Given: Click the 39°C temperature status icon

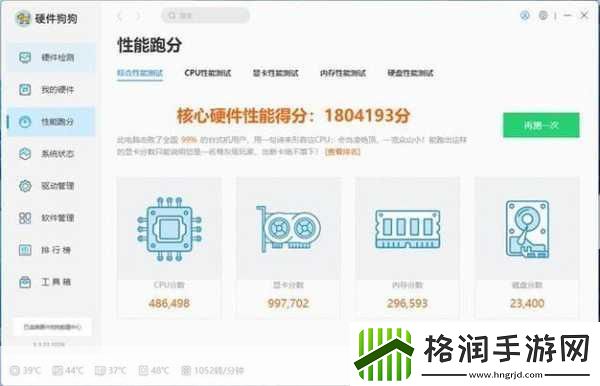Looking at the screenshot, I should (x=15, y=370).
